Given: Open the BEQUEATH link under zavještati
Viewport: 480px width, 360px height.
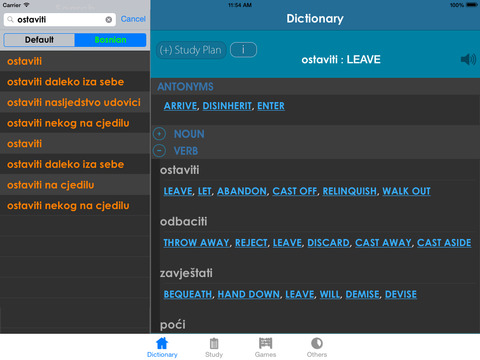Looking at the screenshot, I should (x=188, y=294).
